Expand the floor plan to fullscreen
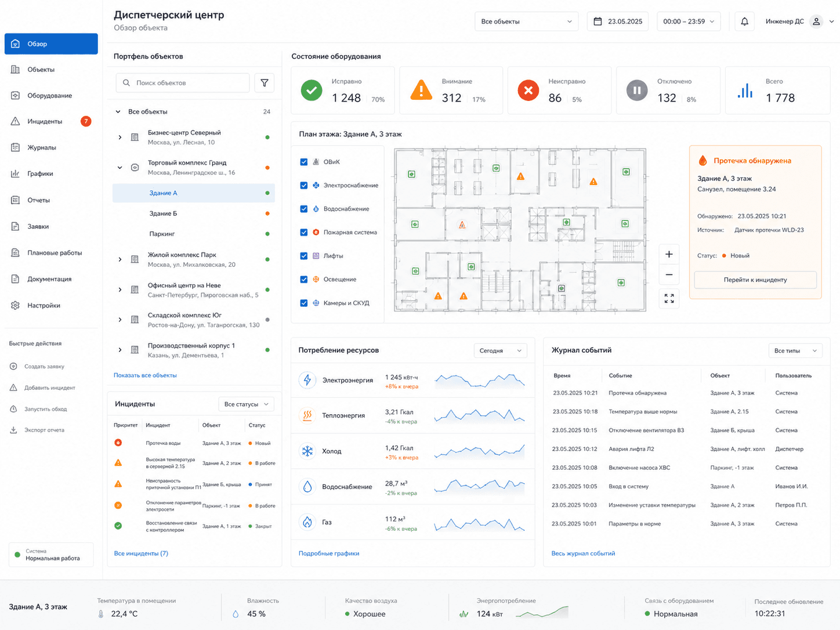This screenshot has height=630, width=840. click(x=669, y=298)
